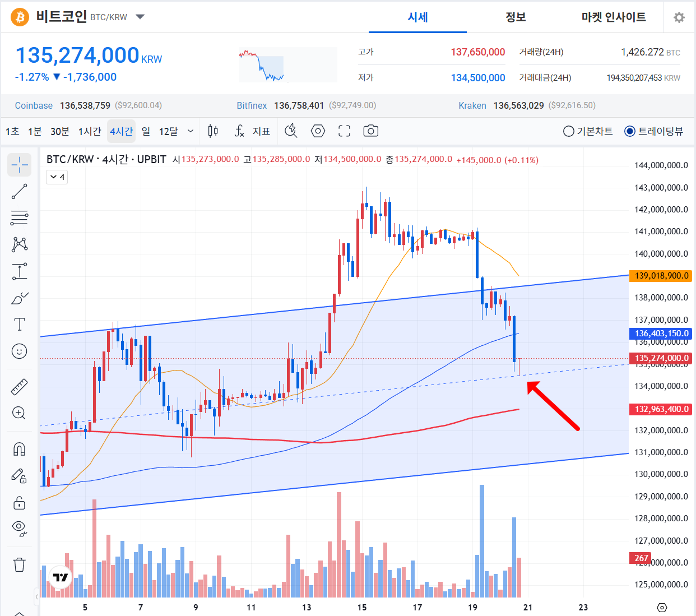Select the ruler measure tool

pyautogui.click(x=19, y=387)
